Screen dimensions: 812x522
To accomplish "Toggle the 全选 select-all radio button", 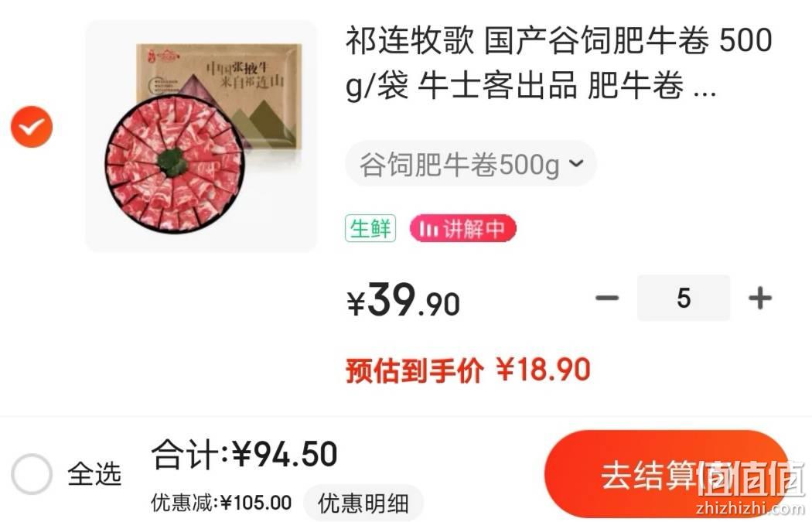I will (x=32, y=474).
